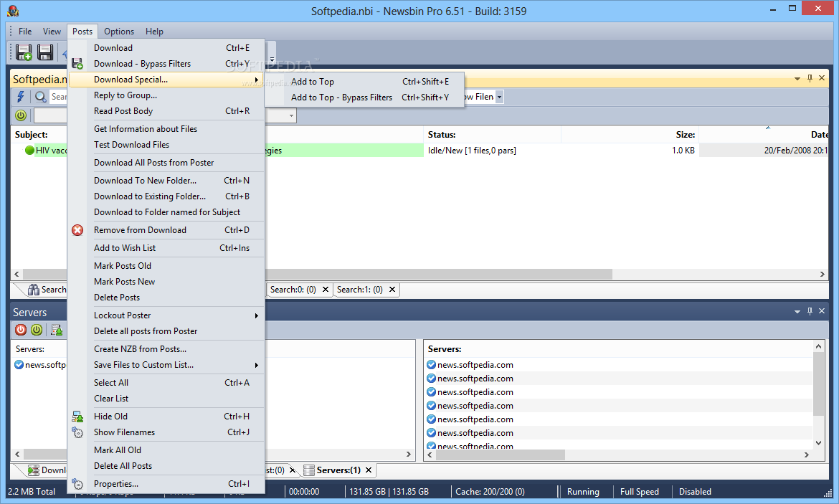Switch to the Servers:(1) tab

pyautogui.click(x=338, y=470)
